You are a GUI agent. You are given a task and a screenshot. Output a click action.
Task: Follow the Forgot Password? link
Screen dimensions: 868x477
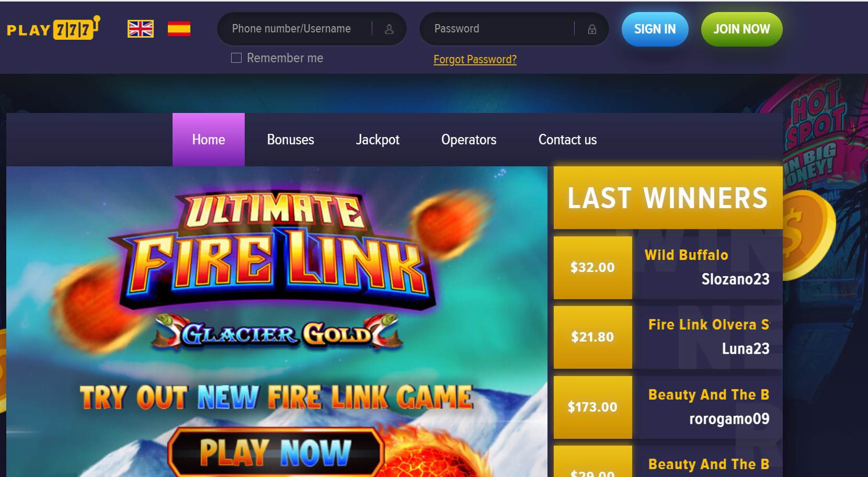(x=475, y=60)
